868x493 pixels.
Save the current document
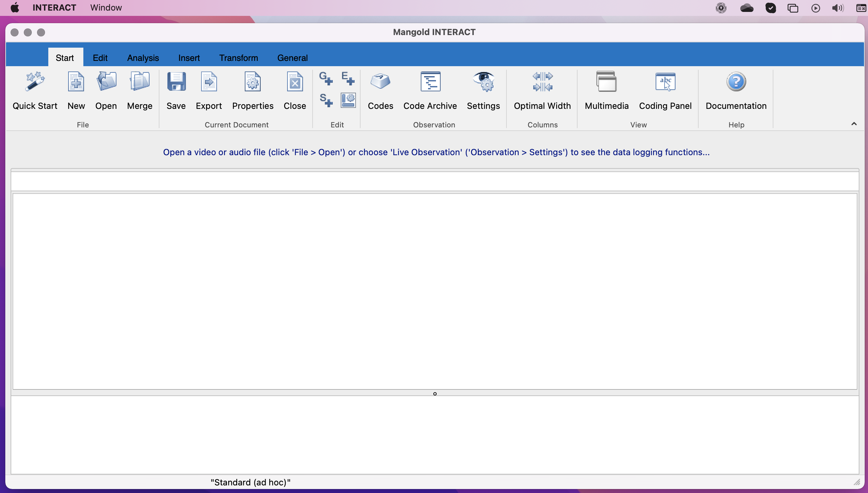point(176,91)
